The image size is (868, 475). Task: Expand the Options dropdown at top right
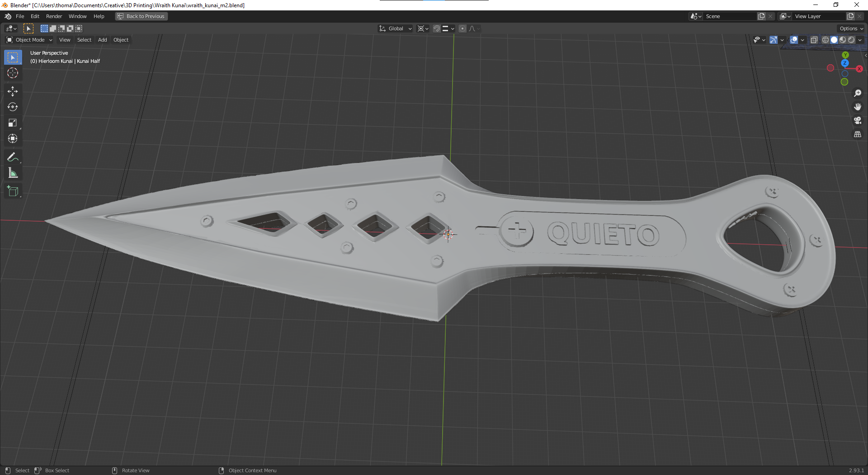[850, 28]
